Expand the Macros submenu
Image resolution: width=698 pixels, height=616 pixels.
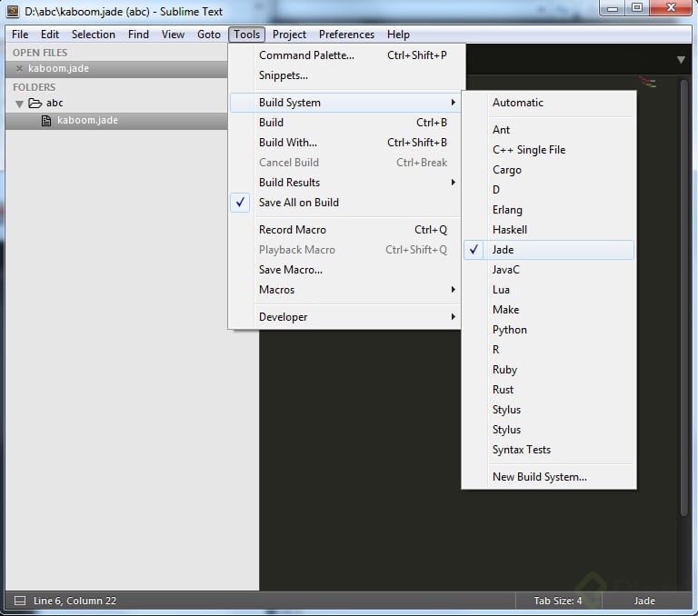(x=346, y=290)
